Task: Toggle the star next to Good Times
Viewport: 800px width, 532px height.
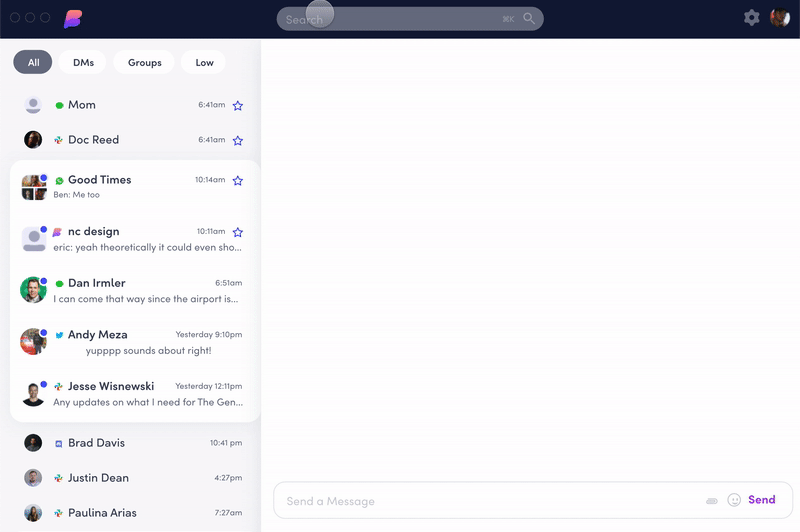Action: tap(238, 181)
